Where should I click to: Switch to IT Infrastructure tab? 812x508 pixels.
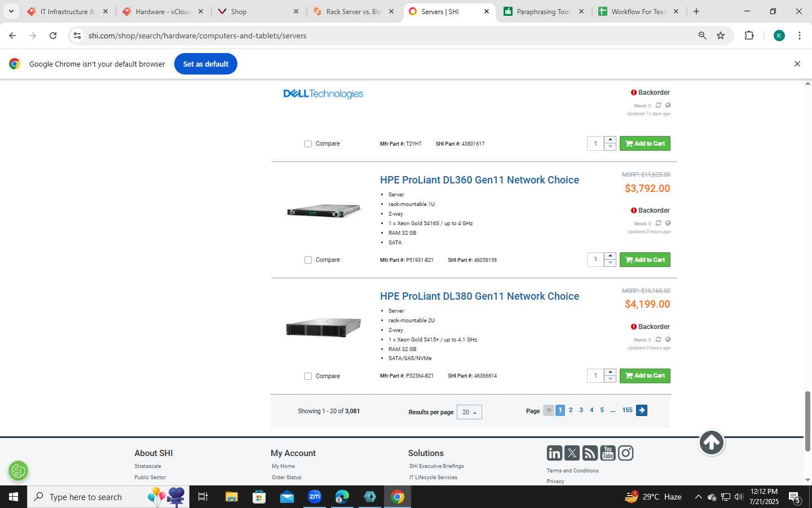tap(68, 11)
